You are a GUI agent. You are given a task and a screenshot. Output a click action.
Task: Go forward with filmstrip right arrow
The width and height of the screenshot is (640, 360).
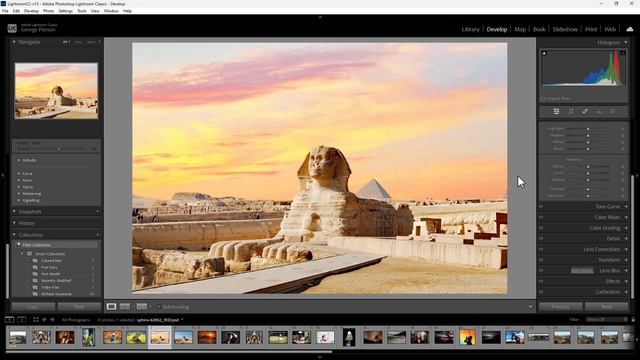coord(52,320)
